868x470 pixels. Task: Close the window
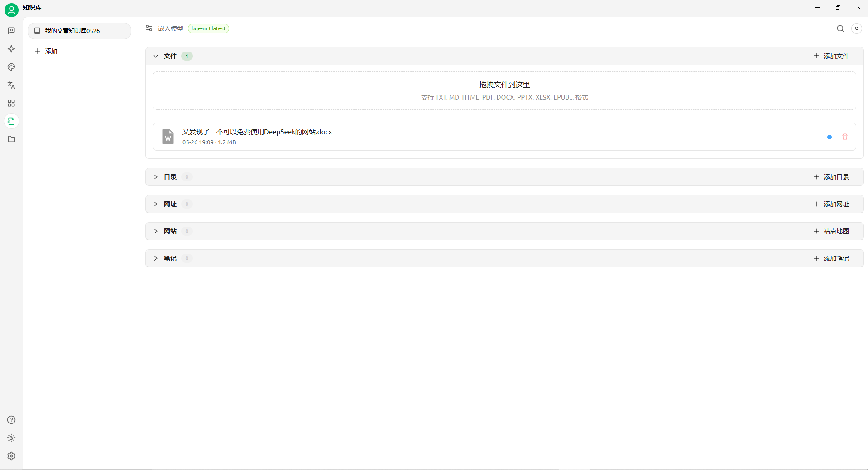pos(858,8)
